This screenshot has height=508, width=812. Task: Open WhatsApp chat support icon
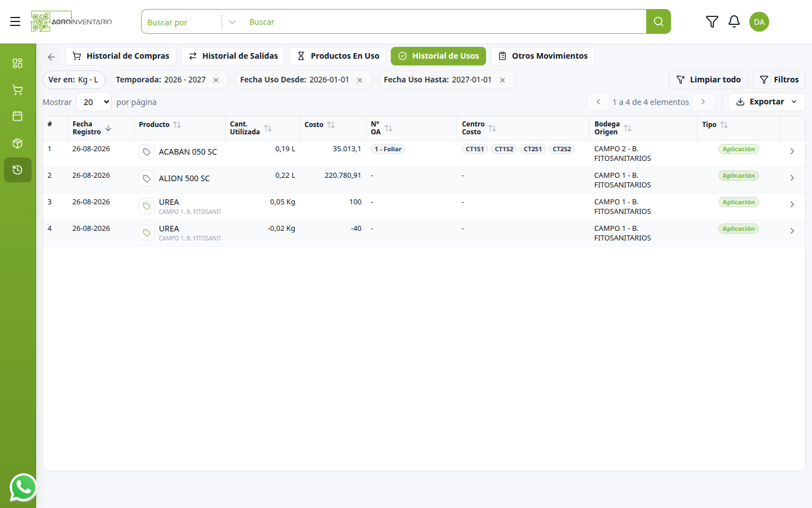tap(23, 487)
